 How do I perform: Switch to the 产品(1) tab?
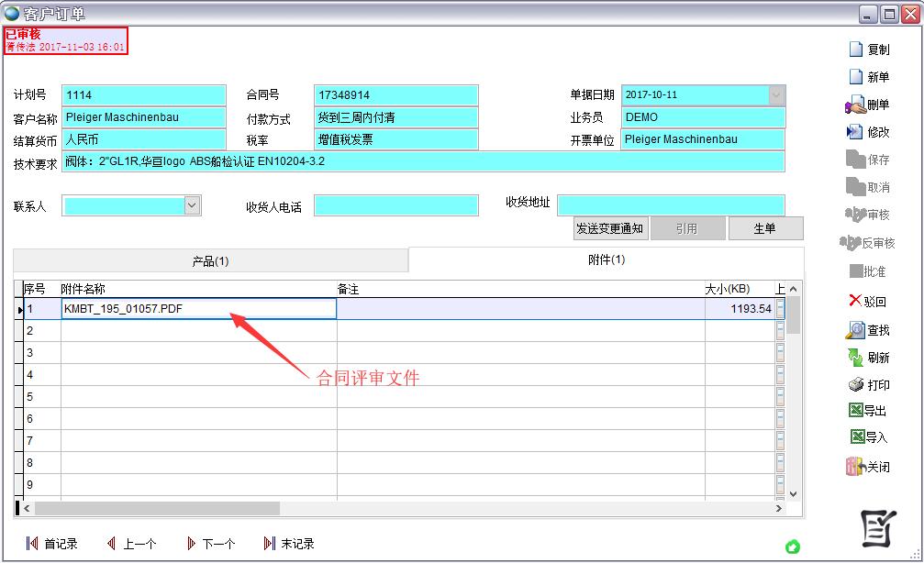pyautogui.click(x=210, y=261)
